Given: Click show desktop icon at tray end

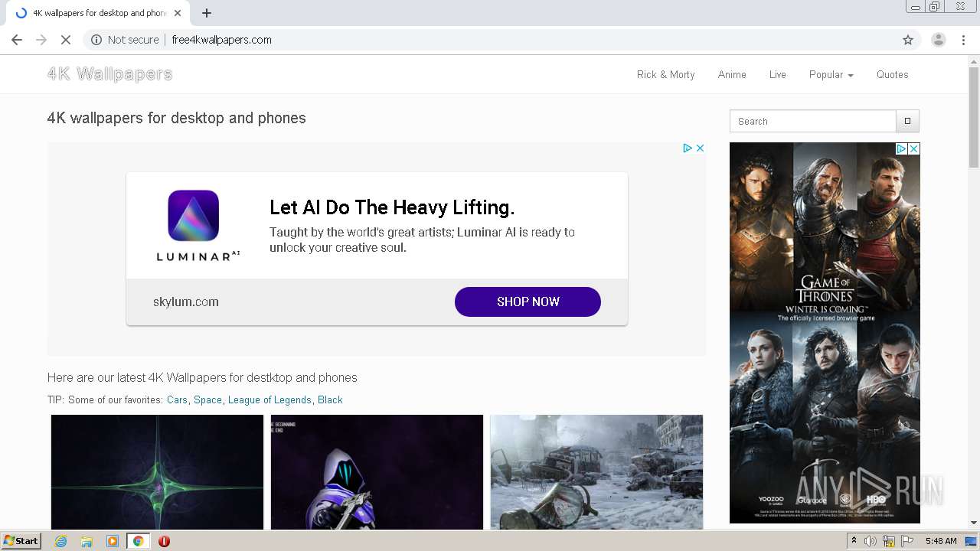Looking at the screenshot, I should (971, 541).
